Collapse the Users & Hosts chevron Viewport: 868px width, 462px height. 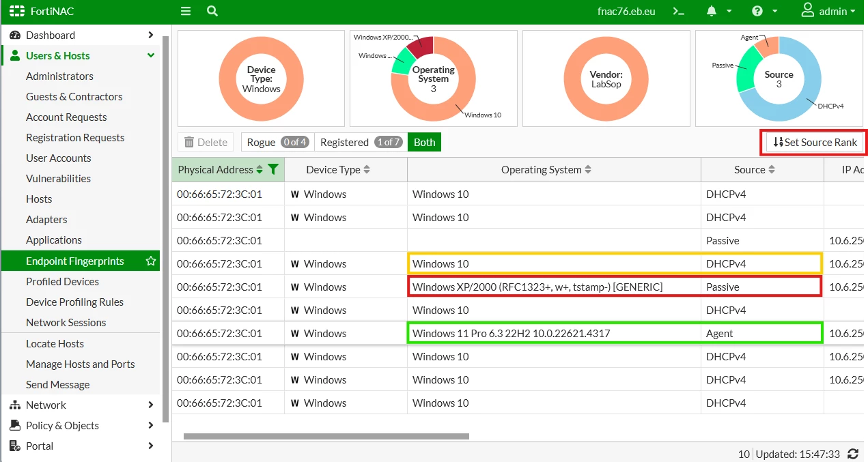point(151,56)
